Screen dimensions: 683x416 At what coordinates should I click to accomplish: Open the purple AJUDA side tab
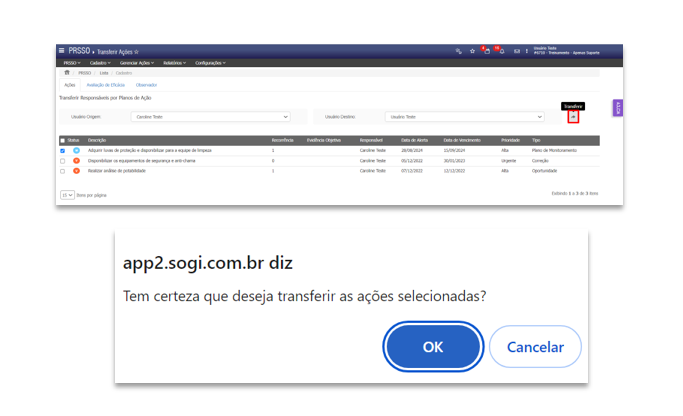click(x=618, y=108)
